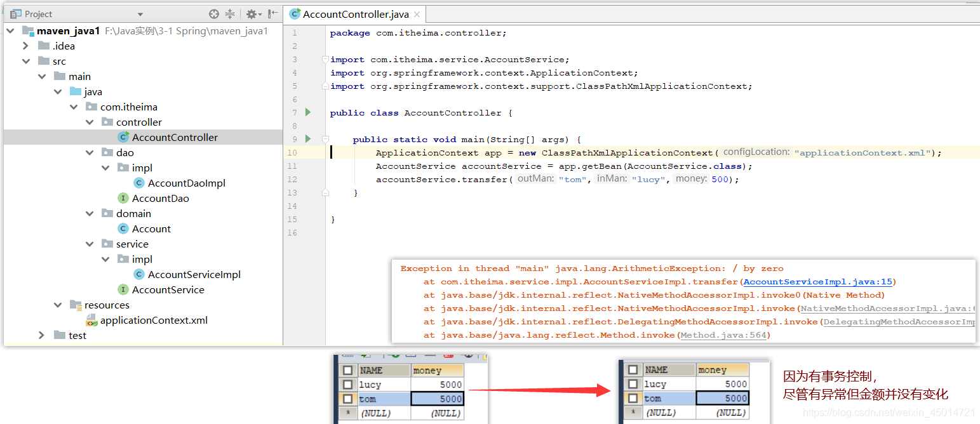Open DelegatingMethodAccessorImpl stack trace link
The height and width of the screenshot is (424, 980).
coord(898,322)
